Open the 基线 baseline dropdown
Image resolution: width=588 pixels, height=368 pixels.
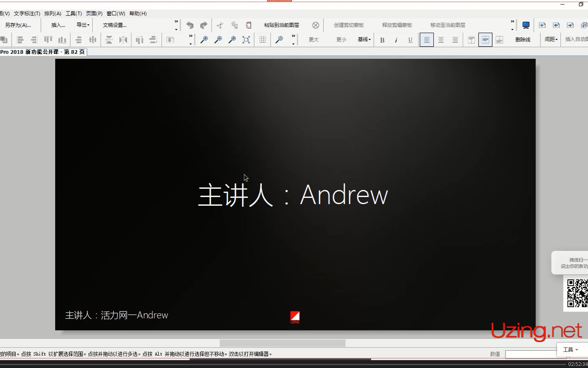click(363, 40)
